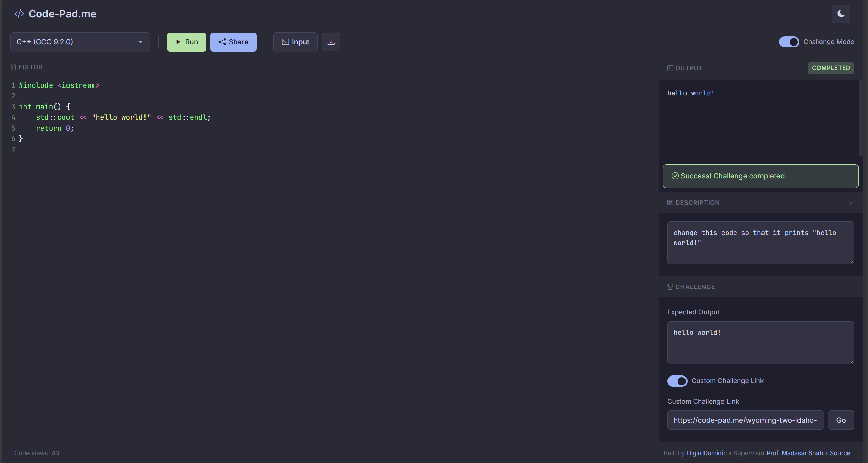Switch to the OUTPUT panel
This screenshot has width=868, height=463.
point(689,68)
